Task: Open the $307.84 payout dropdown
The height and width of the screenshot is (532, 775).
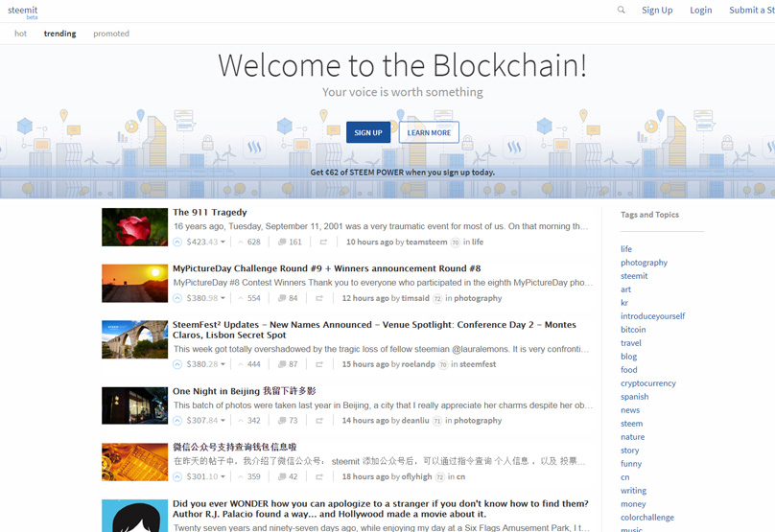Action: (x=205, y=421)
